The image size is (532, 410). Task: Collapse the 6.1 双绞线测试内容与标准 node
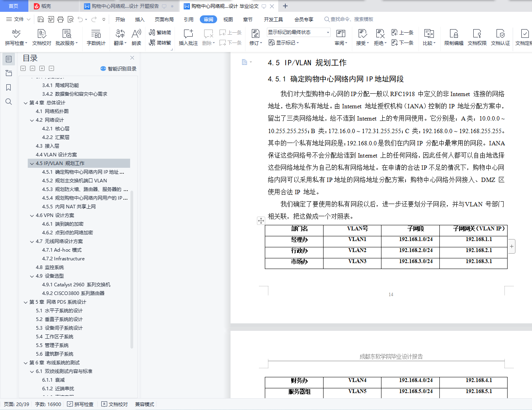pos(32,371)
